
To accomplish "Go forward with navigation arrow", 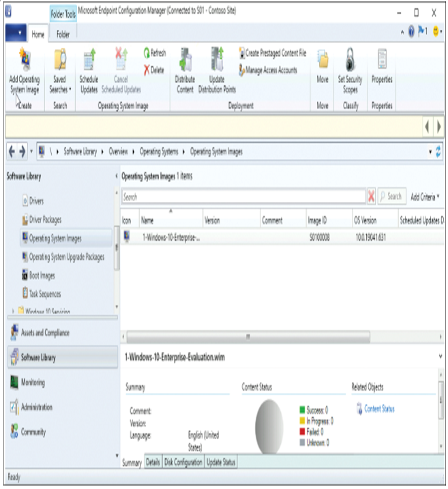I will tap(22, 151).
